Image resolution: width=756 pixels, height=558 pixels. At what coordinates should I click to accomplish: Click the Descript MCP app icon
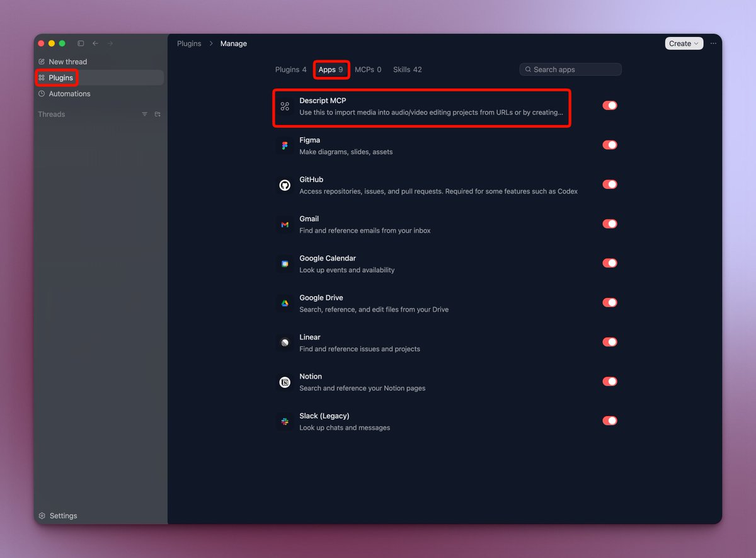pyautogui.click(x=285, y=106)
